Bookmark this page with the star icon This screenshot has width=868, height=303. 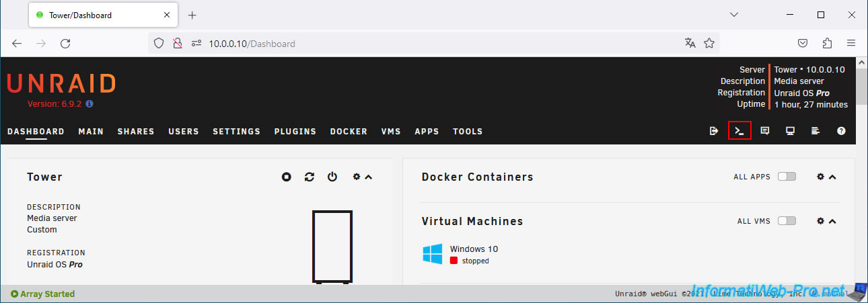point(709,43)
